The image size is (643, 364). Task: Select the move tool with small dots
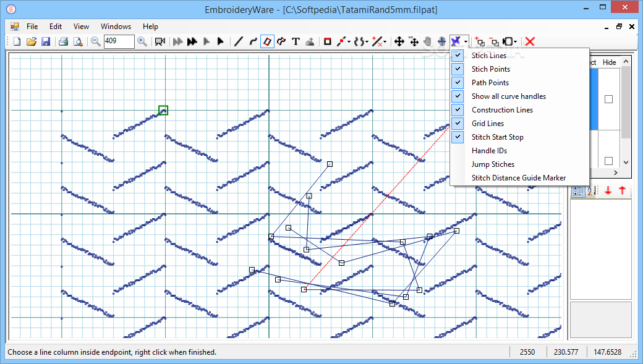pos(414,41)
